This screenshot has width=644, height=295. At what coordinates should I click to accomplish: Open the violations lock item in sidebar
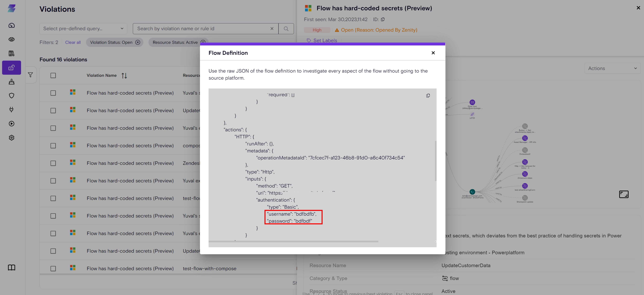(x=12, y=68)
